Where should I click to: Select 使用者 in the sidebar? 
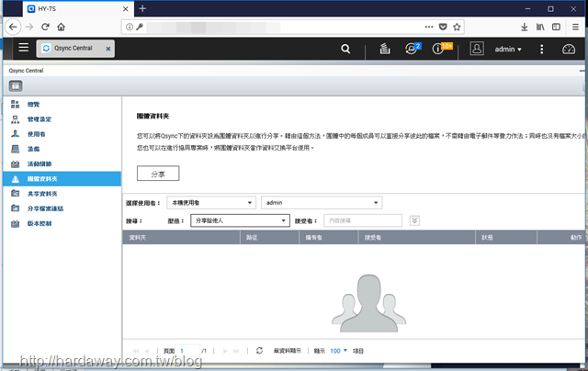coord(37,134)
